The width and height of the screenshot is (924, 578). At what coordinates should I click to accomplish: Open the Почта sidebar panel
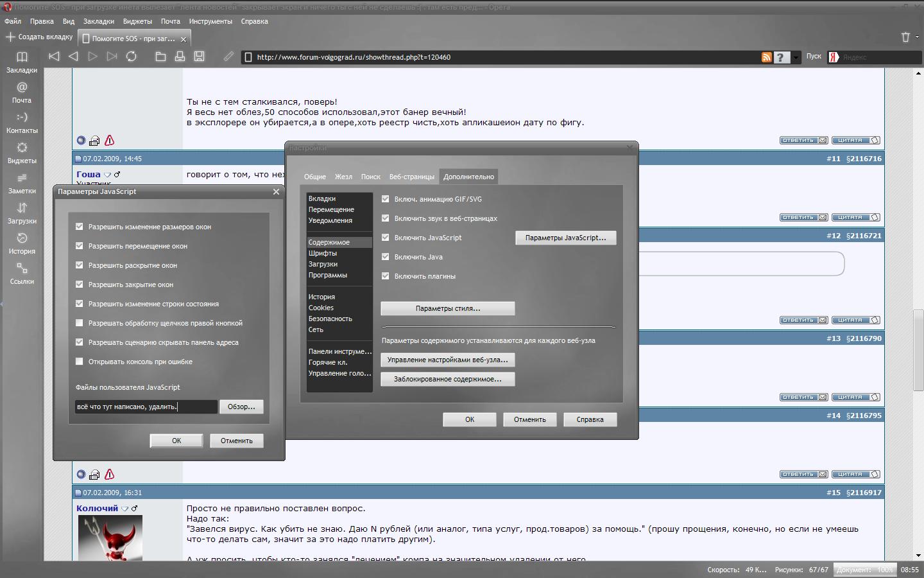tap(22, 92)
